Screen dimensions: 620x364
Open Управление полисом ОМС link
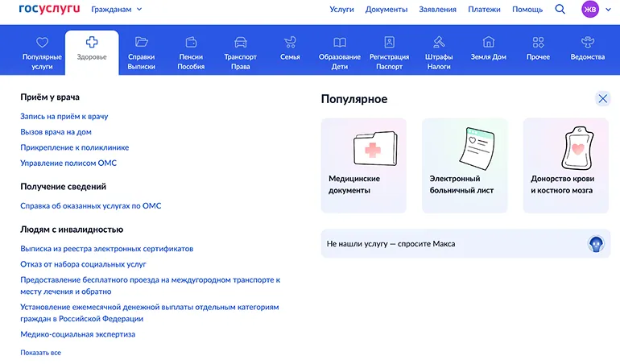click(x=68, y=163)
